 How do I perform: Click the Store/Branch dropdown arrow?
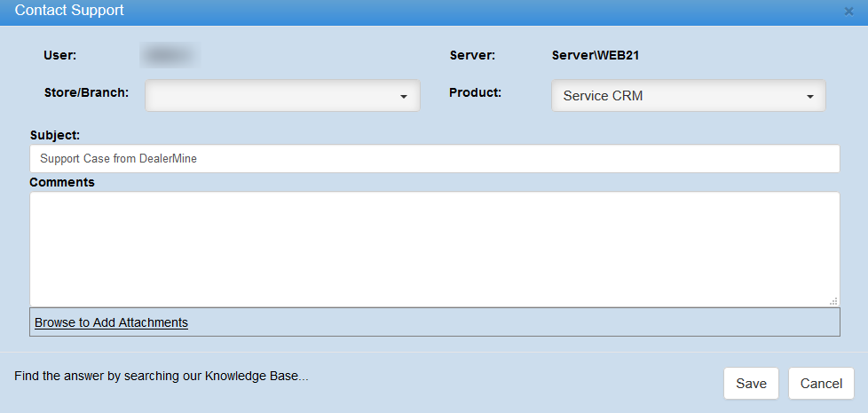point(403,97)
